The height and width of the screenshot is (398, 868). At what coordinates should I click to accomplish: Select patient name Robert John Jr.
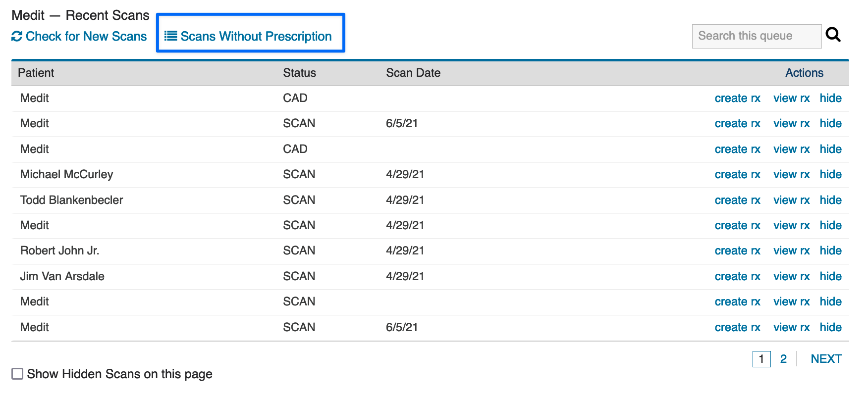point(59,250)
